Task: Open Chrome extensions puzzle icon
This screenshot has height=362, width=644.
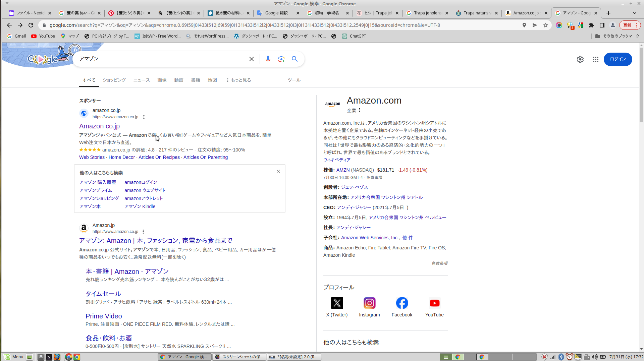Action: (591, 25)
